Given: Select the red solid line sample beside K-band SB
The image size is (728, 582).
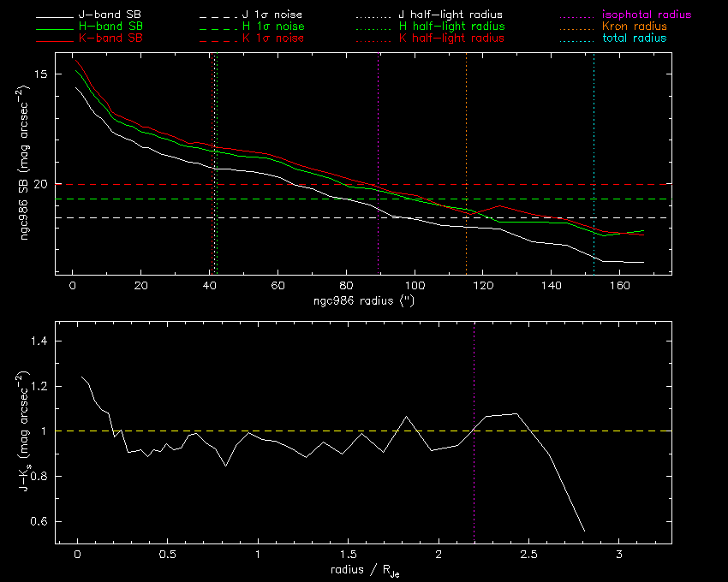Looking at the screenshot, I should point(57,39).
